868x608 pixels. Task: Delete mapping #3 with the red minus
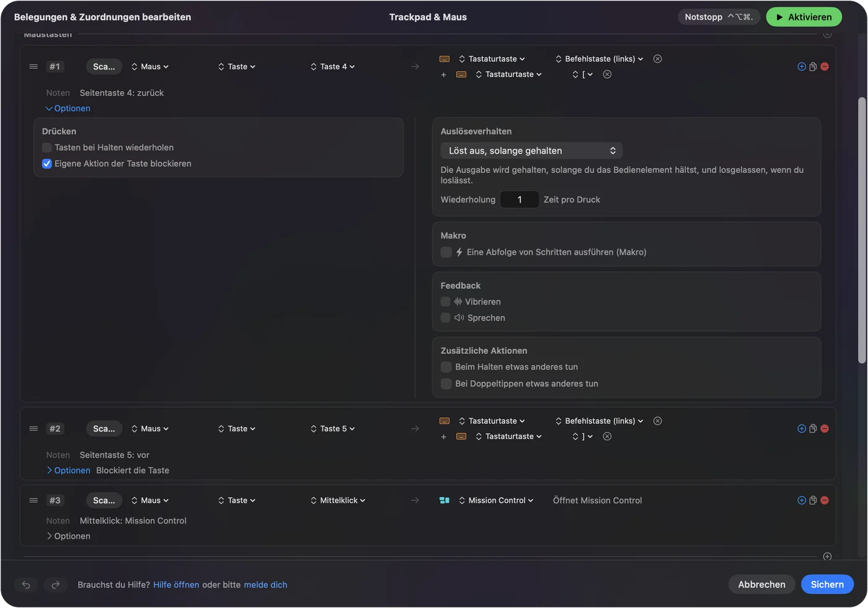[x=825, y=500]
